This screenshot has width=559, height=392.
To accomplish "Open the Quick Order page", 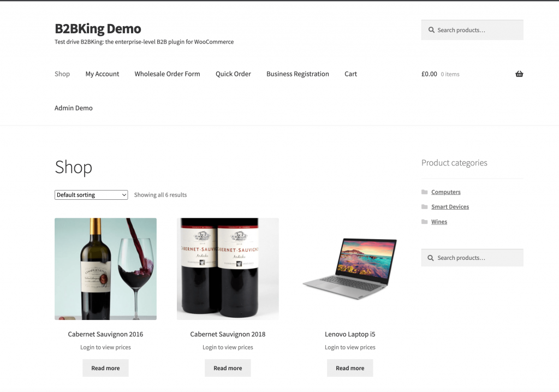I will point(233,74).
